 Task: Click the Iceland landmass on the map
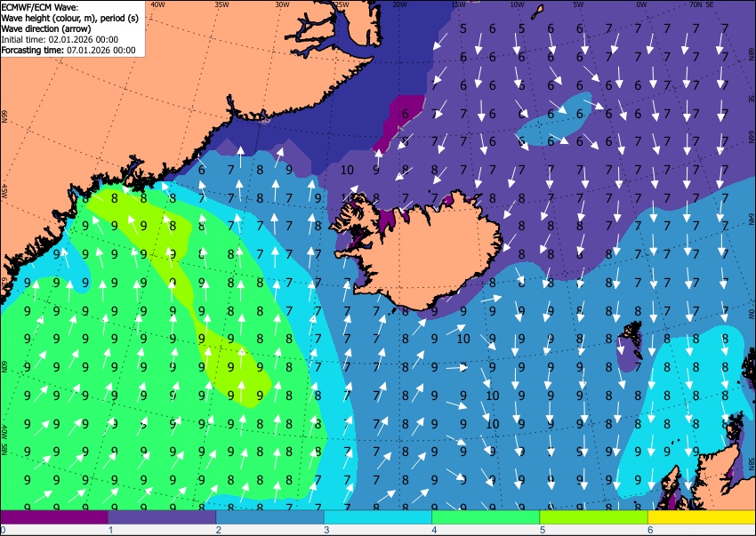click(424, 253)
